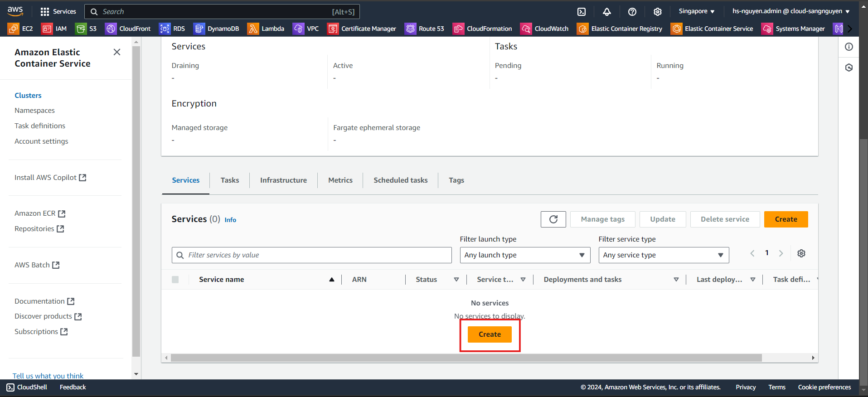868x397 pixels.
Task: Open DynamoDB shortcut in favorites bar
Action: [216, 29]
